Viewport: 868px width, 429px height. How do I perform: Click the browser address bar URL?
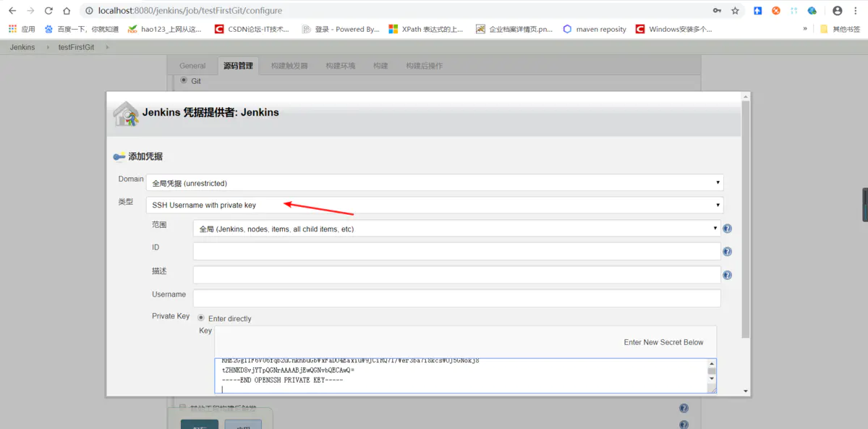click(190, 11)
